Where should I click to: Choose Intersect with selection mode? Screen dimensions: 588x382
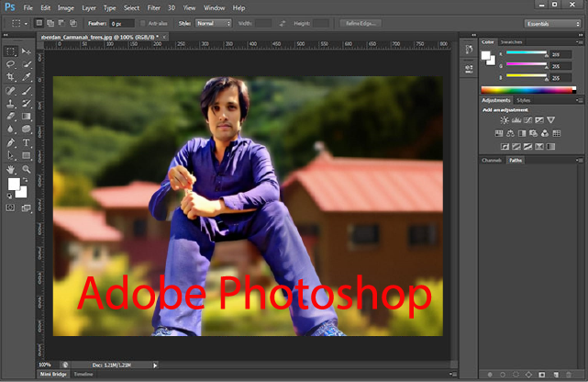[73, 23]
